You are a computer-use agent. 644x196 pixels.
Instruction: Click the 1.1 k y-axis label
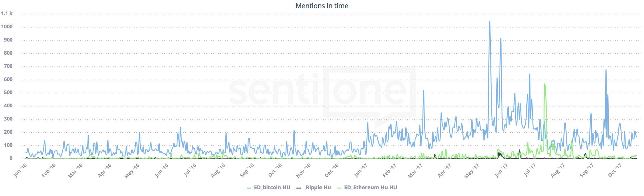[7, 13]
